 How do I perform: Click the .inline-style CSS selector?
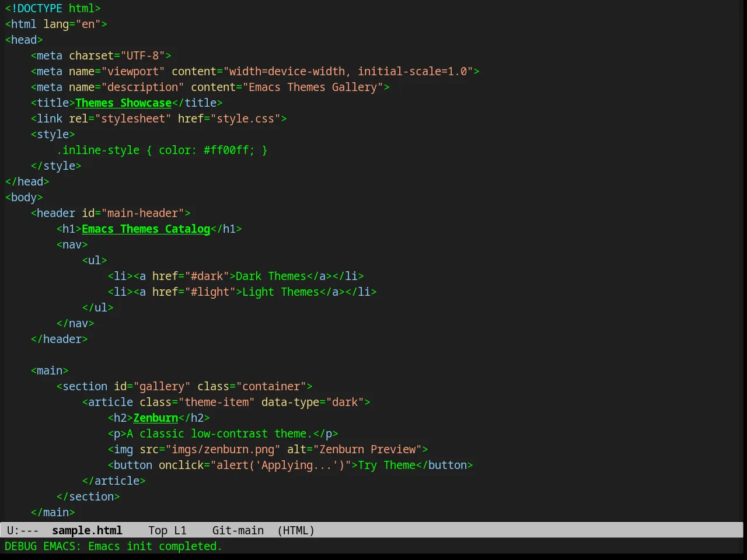(x=98, y=150)
